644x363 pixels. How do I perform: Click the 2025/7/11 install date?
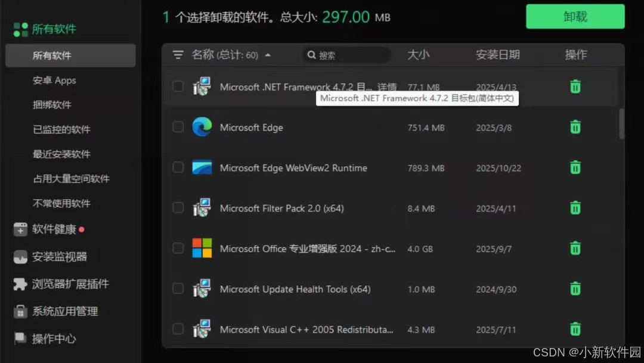click(x=496, y=330)
